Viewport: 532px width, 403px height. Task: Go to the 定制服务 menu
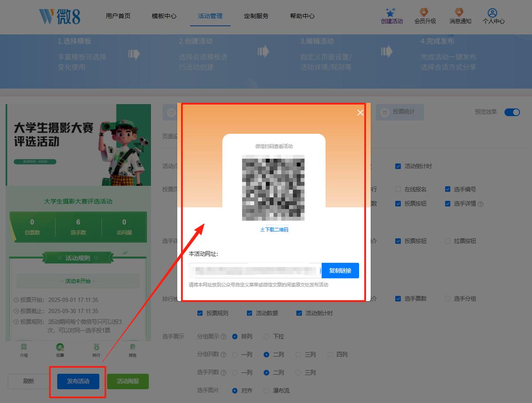coord(256,16)
